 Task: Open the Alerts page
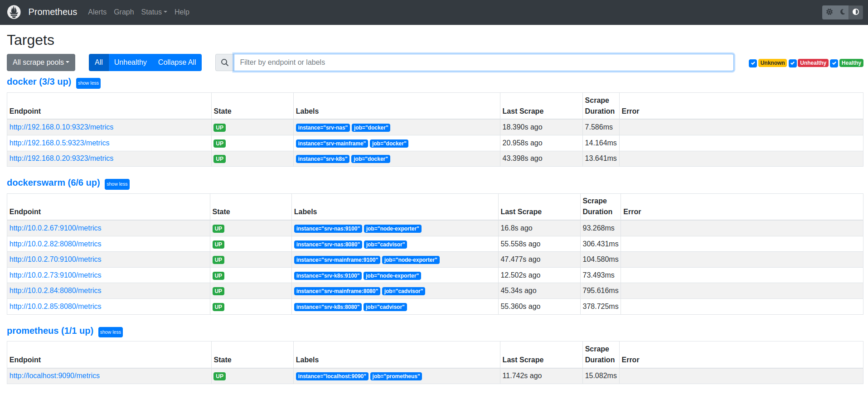(97, 12)
